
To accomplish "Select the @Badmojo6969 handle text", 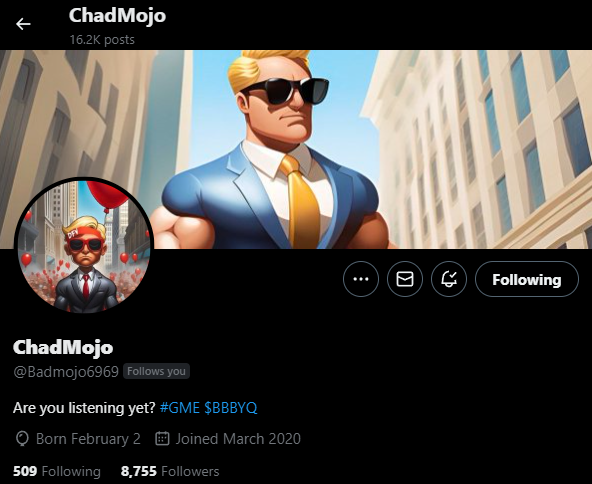I will [x=66, y=372].
